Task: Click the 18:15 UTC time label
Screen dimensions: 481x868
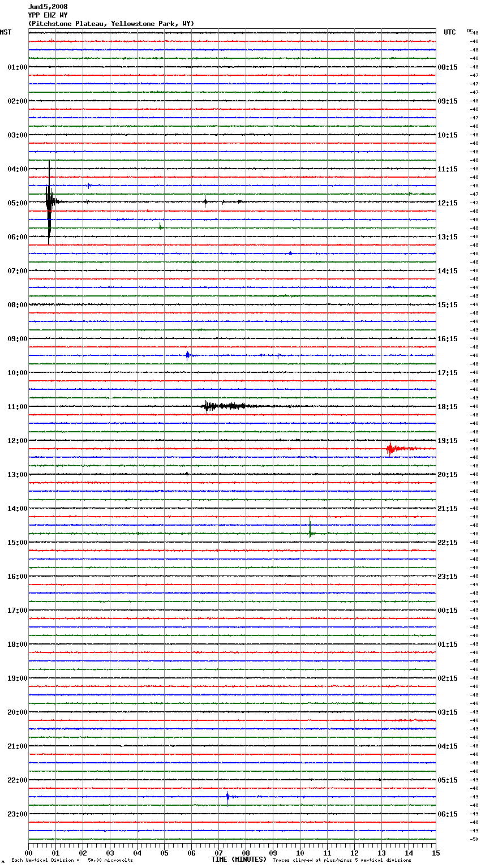Action: (448, 407)
